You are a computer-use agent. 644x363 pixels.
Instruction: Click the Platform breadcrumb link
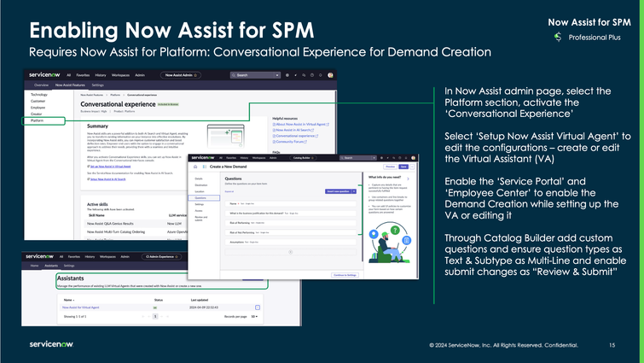click(x=115, y=95)
